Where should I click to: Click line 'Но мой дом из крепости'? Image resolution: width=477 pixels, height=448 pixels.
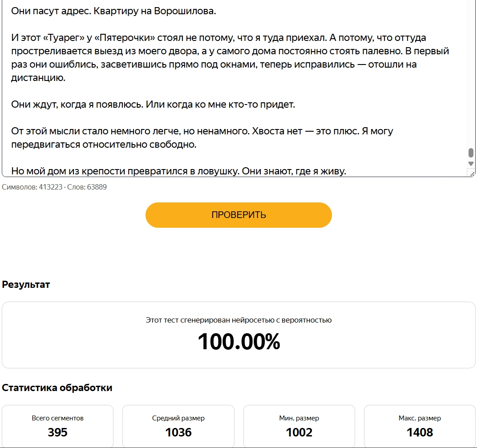178,171
